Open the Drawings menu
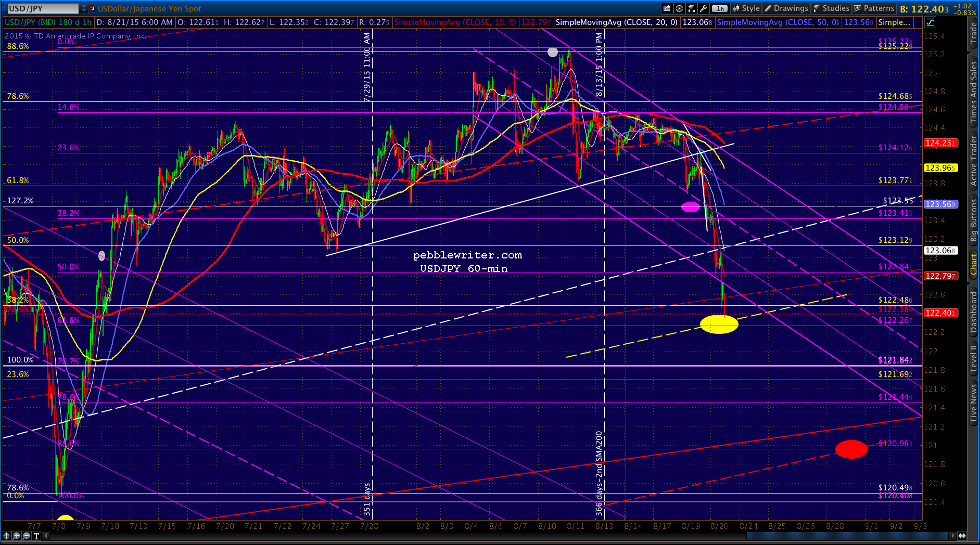Image resolution: width=980 pixels, height=545 pixels. point(786,8)
